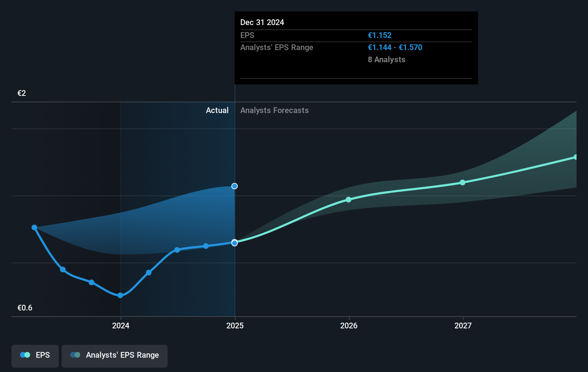Screen dimensions: 588x372
Task: Click the EPS legend color dots
Action: coord(25,355)
